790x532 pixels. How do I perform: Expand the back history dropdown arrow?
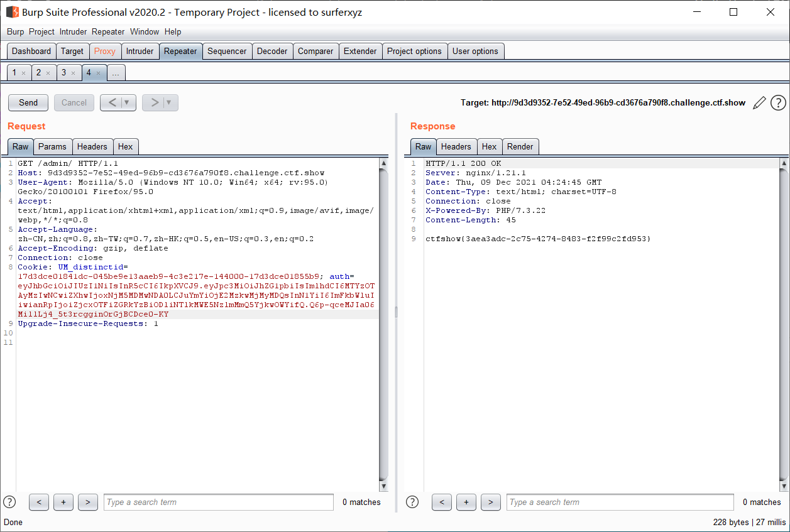click(x=128, y=102)
